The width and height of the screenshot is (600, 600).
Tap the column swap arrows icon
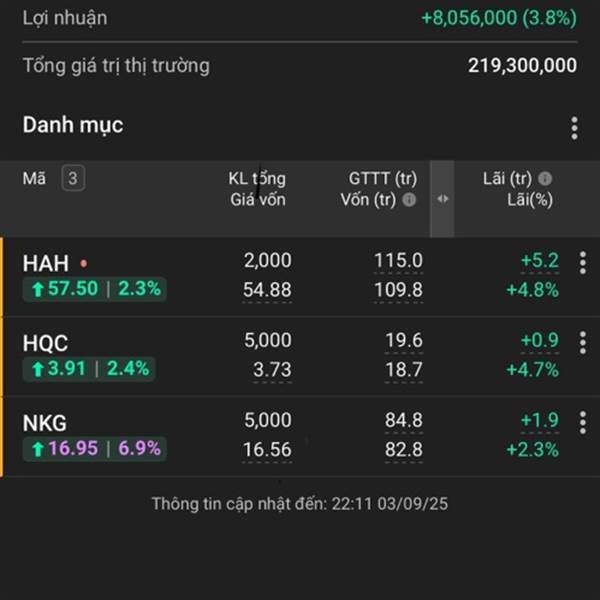point(442,199)
